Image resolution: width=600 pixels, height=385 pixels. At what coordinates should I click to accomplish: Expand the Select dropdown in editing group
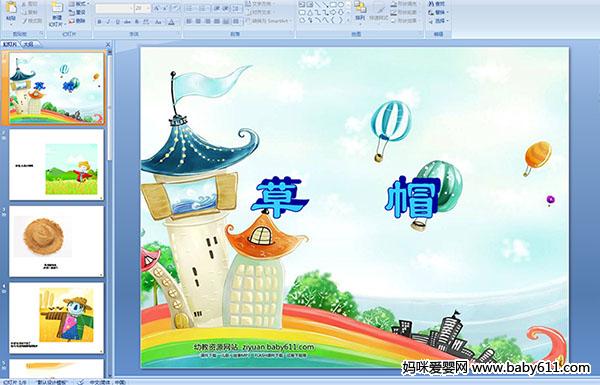point(438,21)
